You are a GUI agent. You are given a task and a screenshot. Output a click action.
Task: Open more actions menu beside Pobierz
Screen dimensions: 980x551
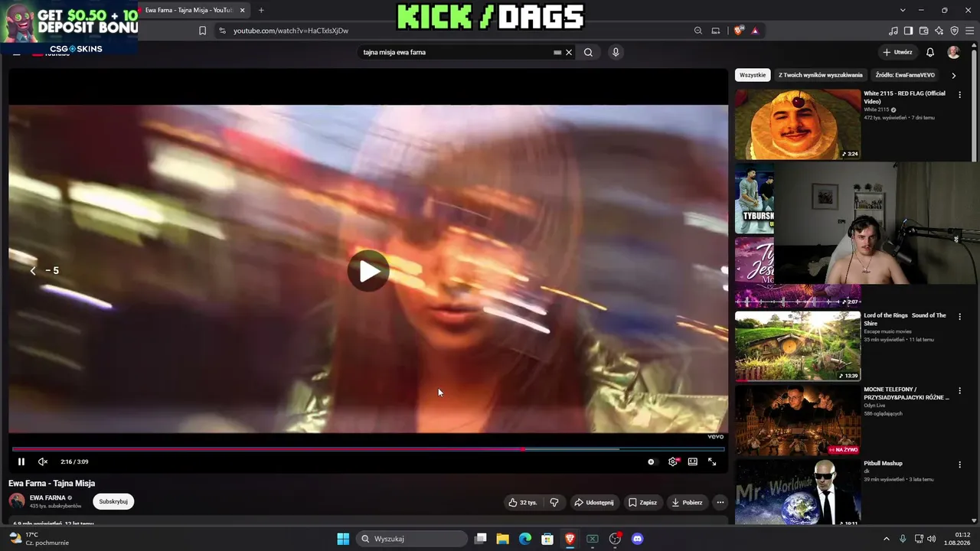[720, 502]
